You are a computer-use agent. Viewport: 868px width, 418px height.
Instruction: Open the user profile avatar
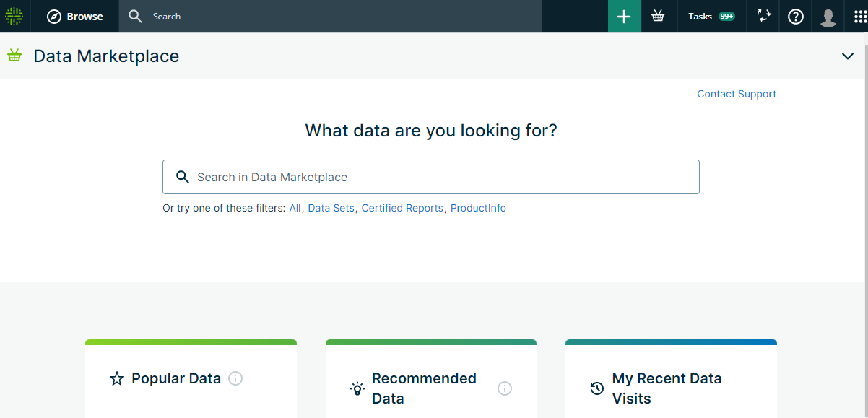click(828, 17)
